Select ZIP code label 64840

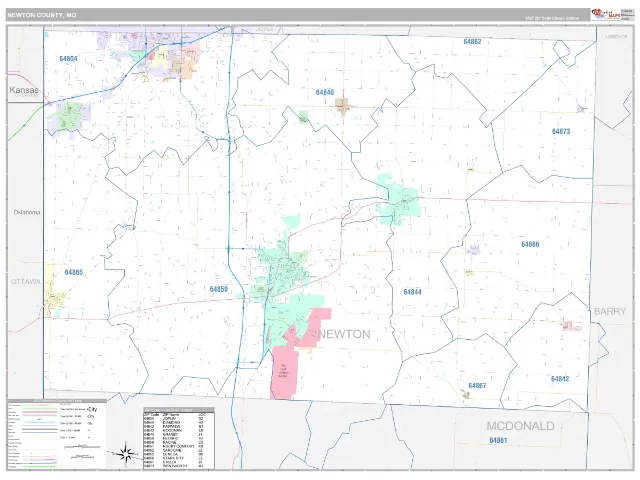click(325, 93)
